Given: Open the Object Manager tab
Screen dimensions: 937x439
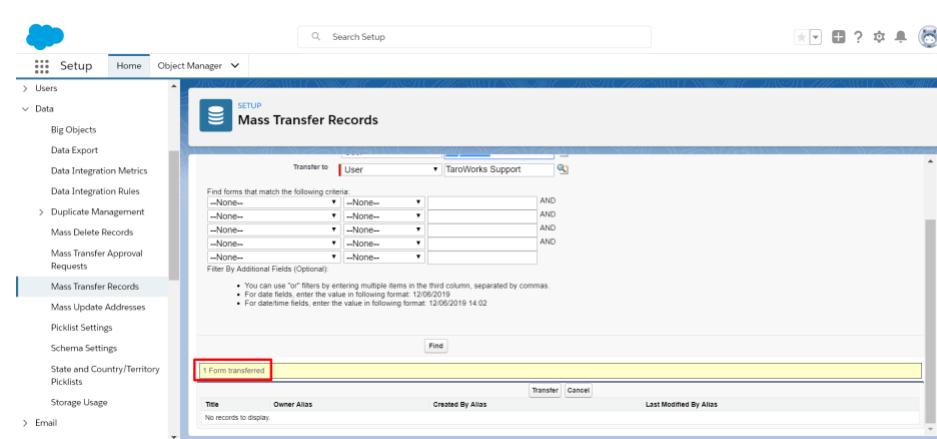Looking at the screenshot, I should (189, 66).
